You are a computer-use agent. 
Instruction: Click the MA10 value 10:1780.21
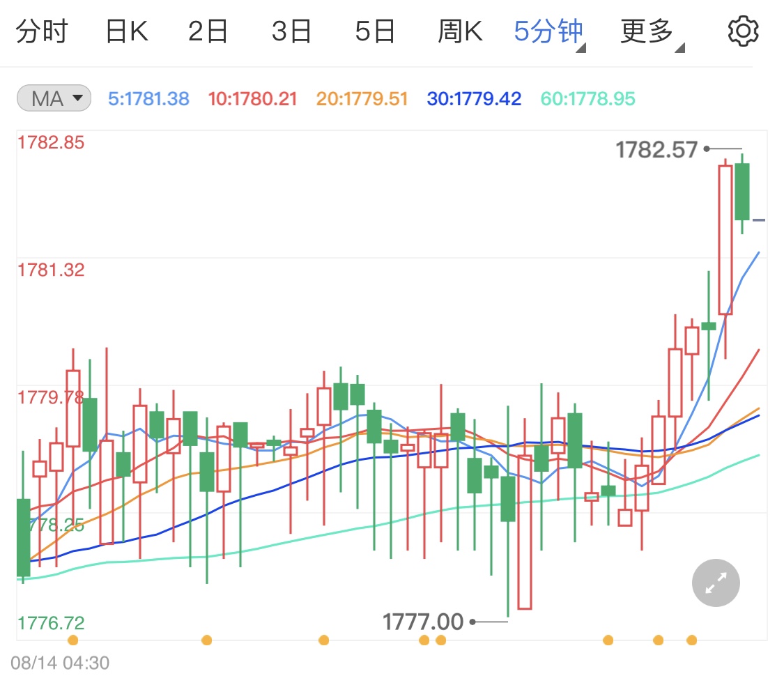252,98
